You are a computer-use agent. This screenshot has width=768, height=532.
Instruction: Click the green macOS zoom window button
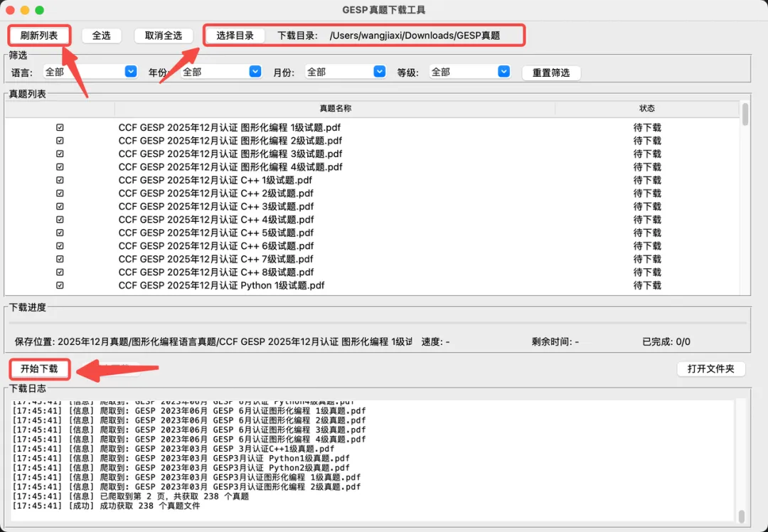40,10
